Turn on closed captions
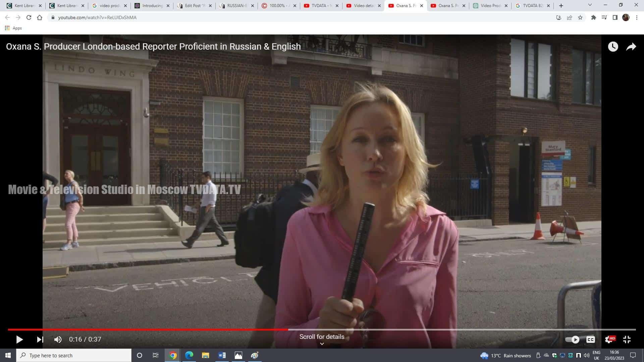 (x=590, y=340)
